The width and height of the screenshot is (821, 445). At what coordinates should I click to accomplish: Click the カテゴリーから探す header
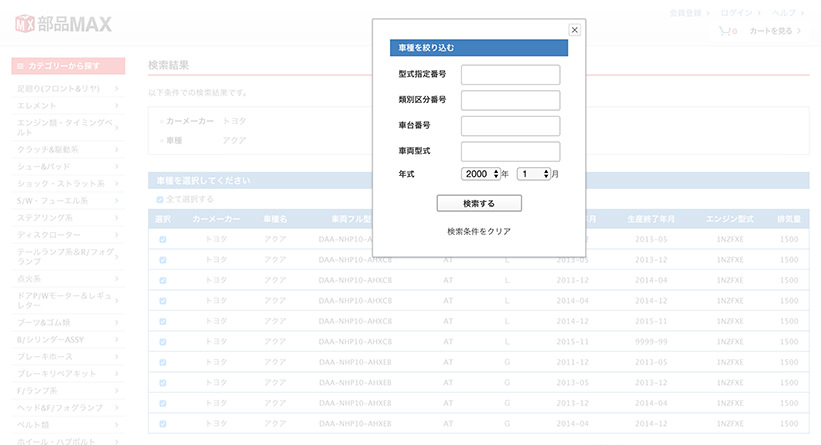(x=68, y=65)
